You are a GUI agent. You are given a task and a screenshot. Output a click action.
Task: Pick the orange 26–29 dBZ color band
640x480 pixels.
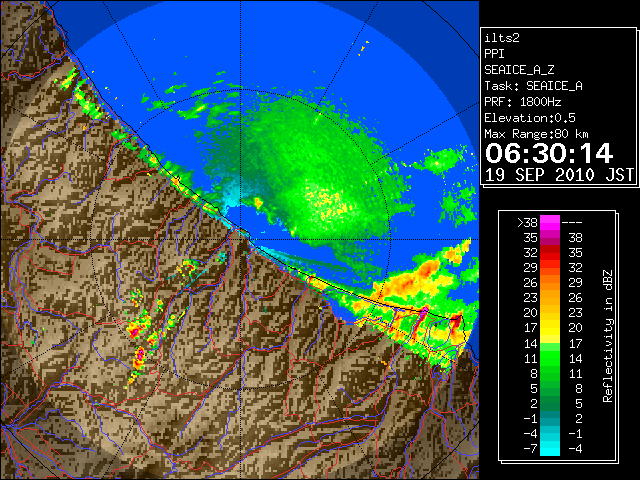550,282
